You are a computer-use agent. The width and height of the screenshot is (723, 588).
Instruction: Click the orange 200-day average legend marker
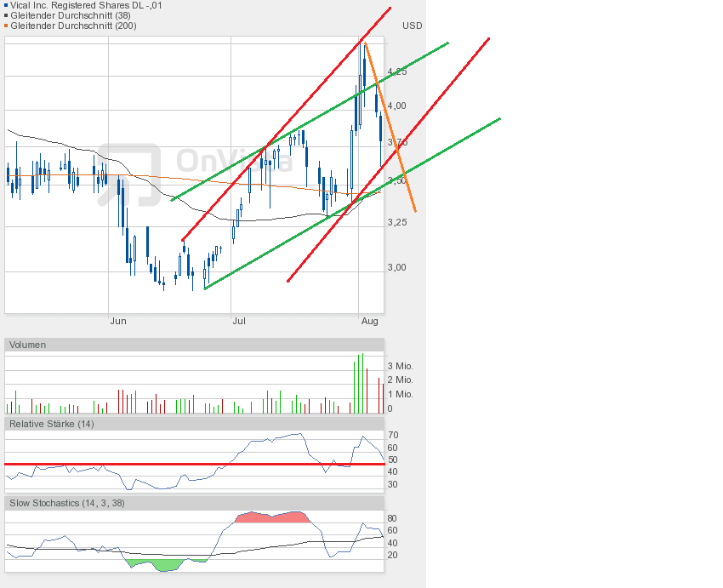(7, 26)
